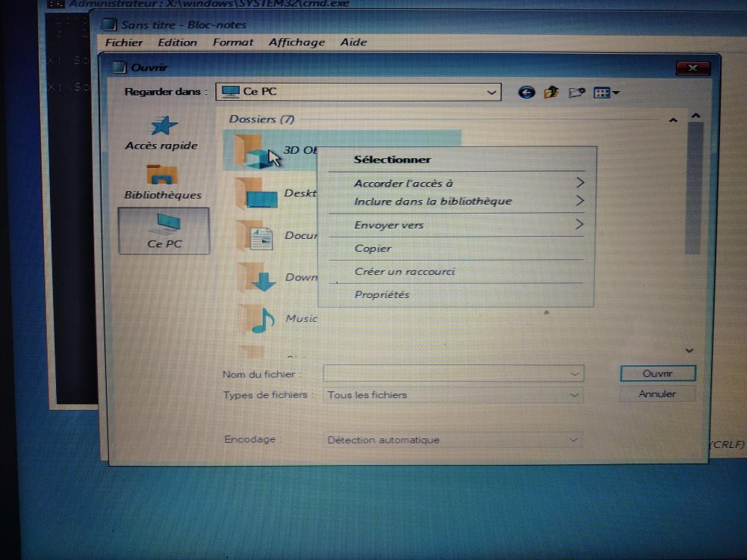747x560 pixels.
Task: Select Bibliothèques in sidebar
Action: pos(162,182)
